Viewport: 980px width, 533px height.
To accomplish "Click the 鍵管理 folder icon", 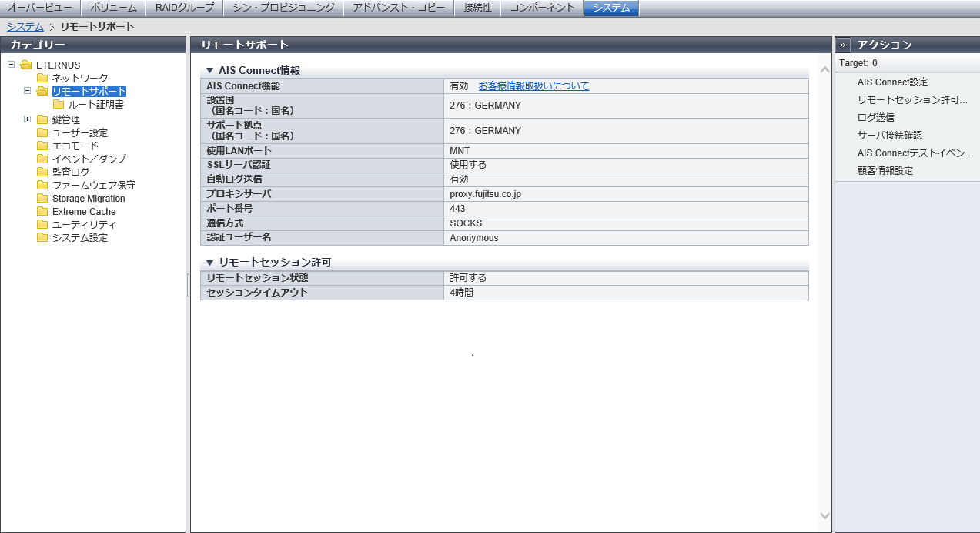I will tap(42, 120).
